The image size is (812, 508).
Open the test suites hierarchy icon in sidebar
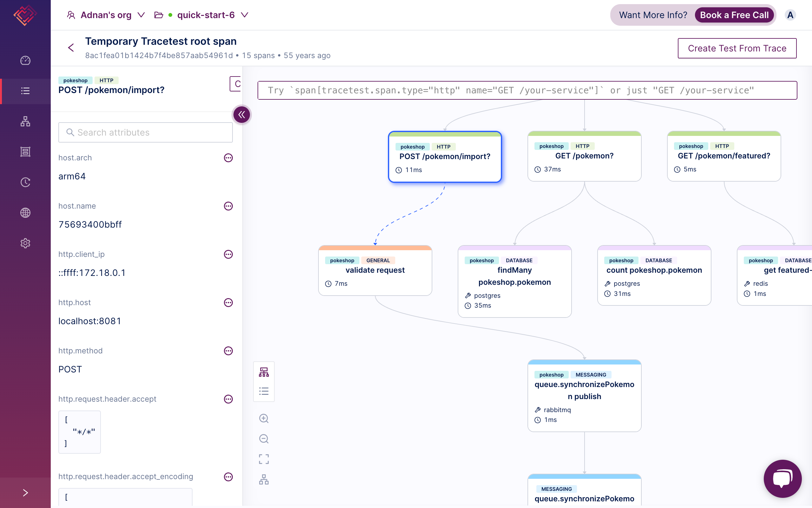pyautogui.click(x=25, y=121)
